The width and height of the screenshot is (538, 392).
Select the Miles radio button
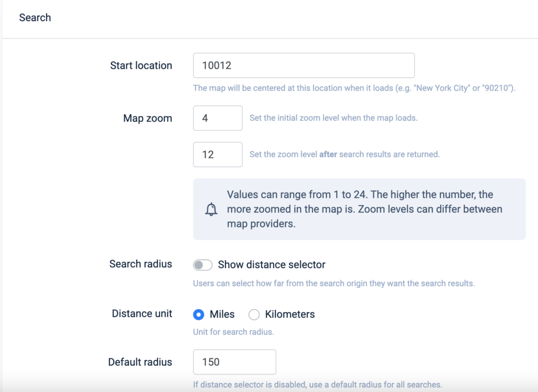point(199,314)
